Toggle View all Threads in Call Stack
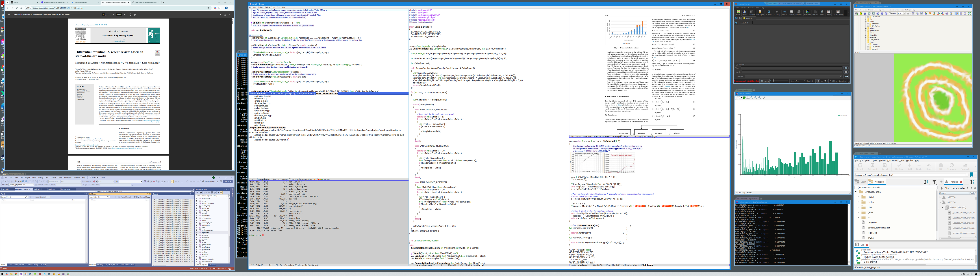Viewport: 980px width, 276px height. tap(125, 197)
